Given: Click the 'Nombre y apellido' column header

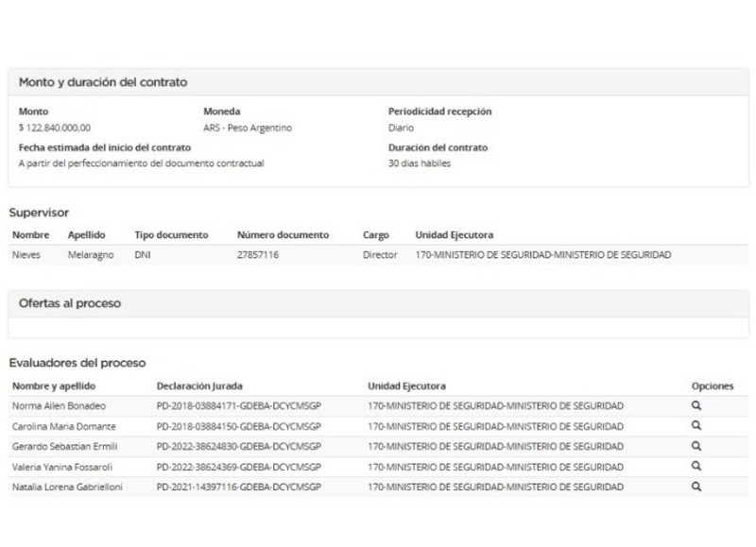Looking at the screenshot, I should 53,386.
